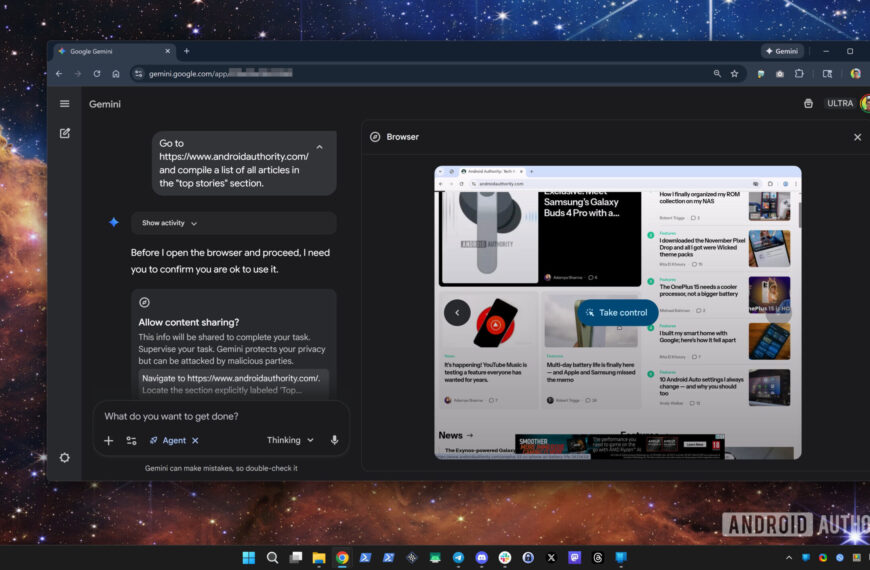Open the X app from the taskbar
Viewport: 870px width, 570px height.
tap(552, 558)
